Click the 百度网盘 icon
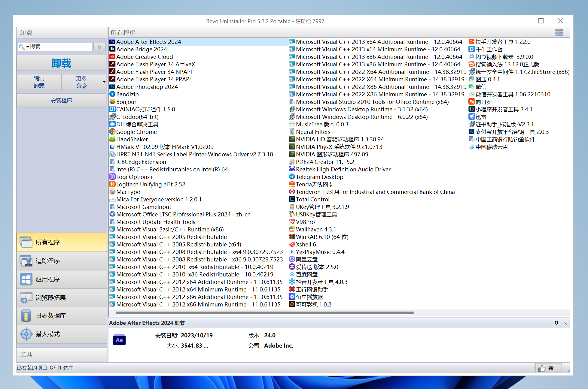The image size is (588, 389). (292, 274)
